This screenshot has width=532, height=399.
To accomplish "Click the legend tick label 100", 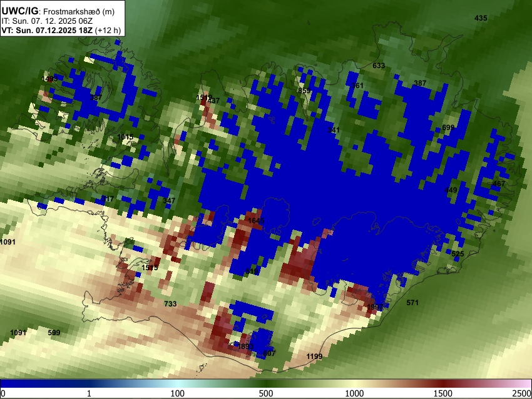I will click(177, 393).
